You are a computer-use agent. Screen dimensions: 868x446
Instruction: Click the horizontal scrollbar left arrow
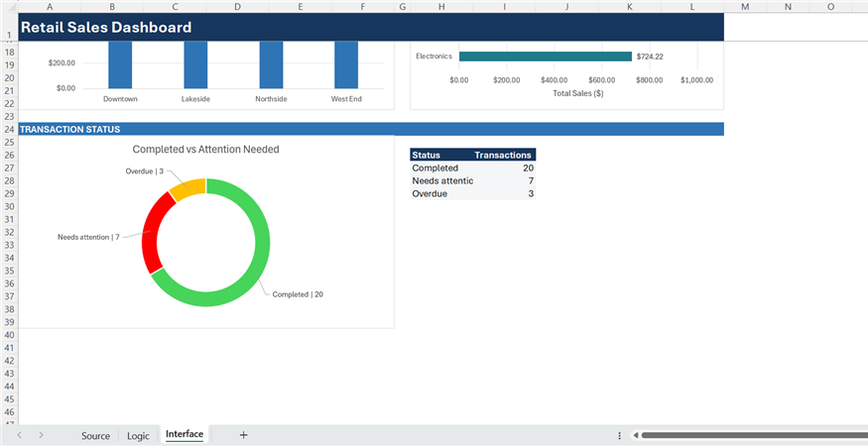click(x=636, y=435)
